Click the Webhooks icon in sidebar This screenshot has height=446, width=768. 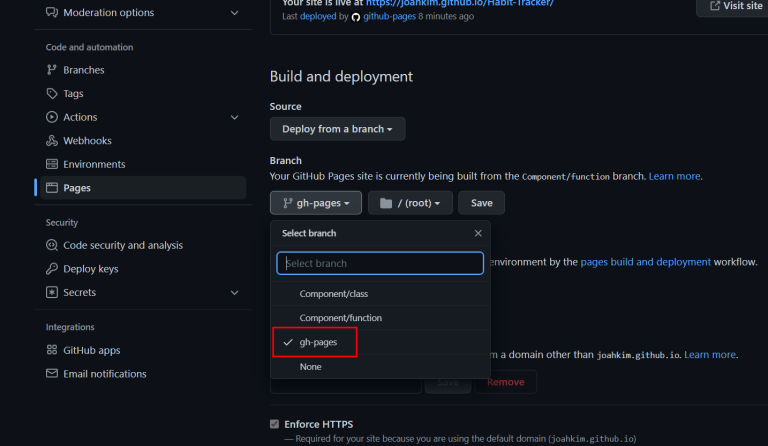pos(51,141)
